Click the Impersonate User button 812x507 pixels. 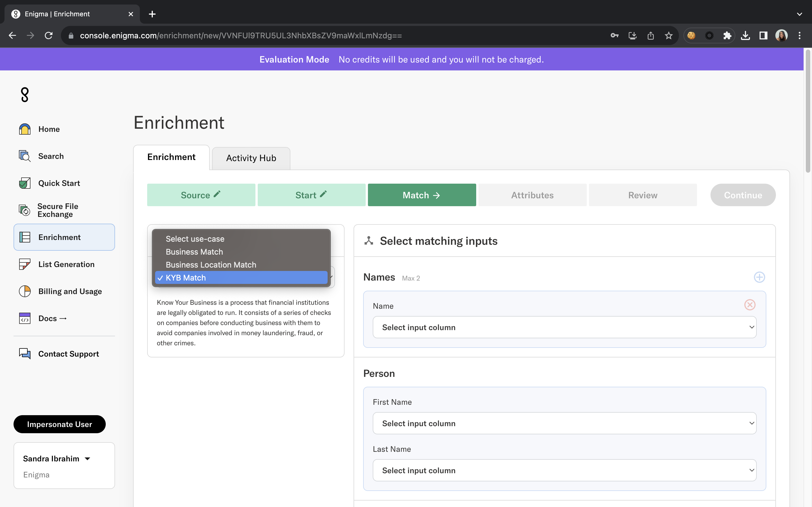click(59, 424)
